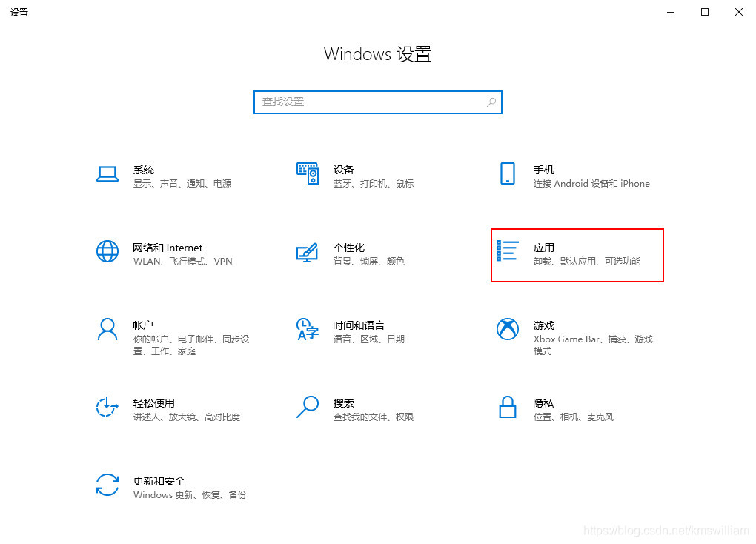Open the 搜索 (Search) magnifier tile icon
The height and width of the screenshot is (544, 756).
[308, 408]
